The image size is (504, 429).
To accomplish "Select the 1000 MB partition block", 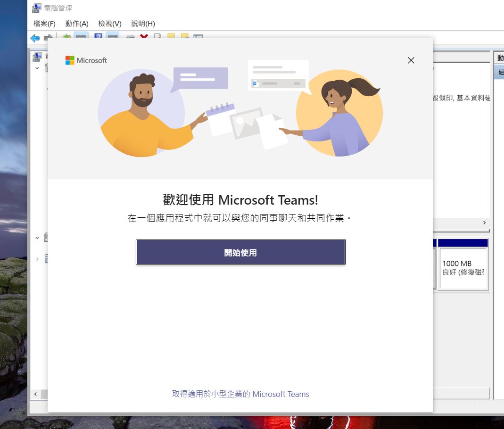I will tap(463, 265).
